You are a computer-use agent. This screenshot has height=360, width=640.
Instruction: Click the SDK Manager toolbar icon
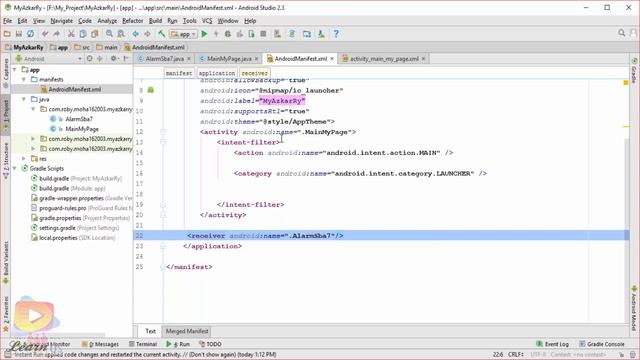coord(321,34)
